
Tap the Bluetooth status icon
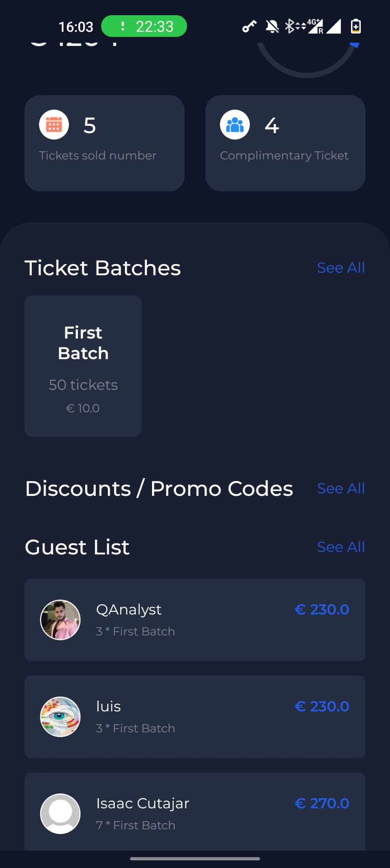click(x=289, y=26)
